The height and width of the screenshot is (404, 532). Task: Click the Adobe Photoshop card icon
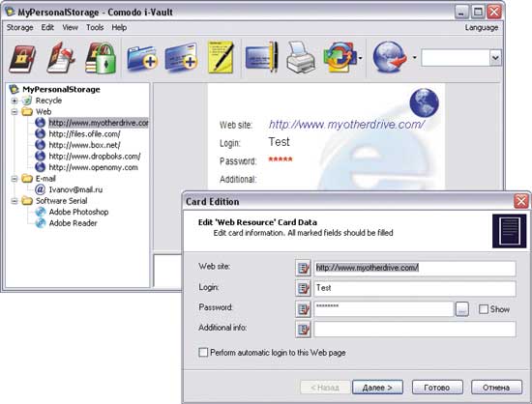click(x=40, y=213)
